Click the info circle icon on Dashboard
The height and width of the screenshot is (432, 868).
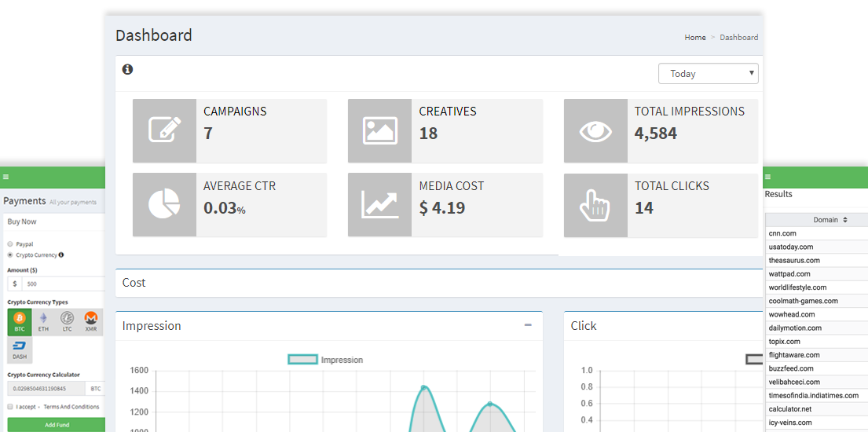point(127,69)
